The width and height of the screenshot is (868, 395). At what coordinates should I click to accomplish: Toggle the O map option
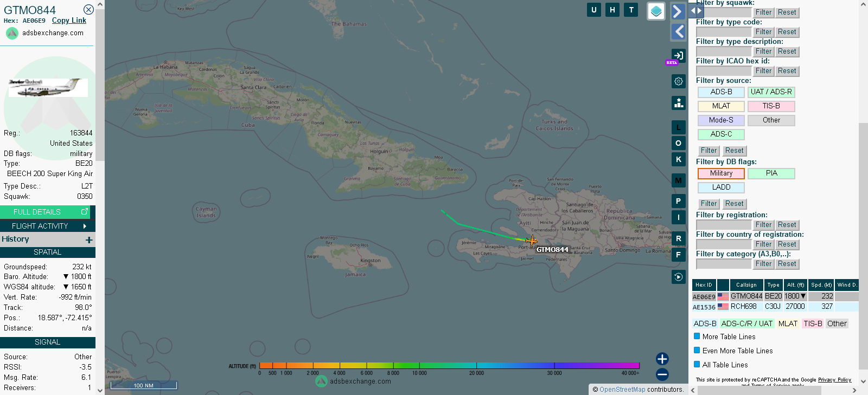pos(678,143)
